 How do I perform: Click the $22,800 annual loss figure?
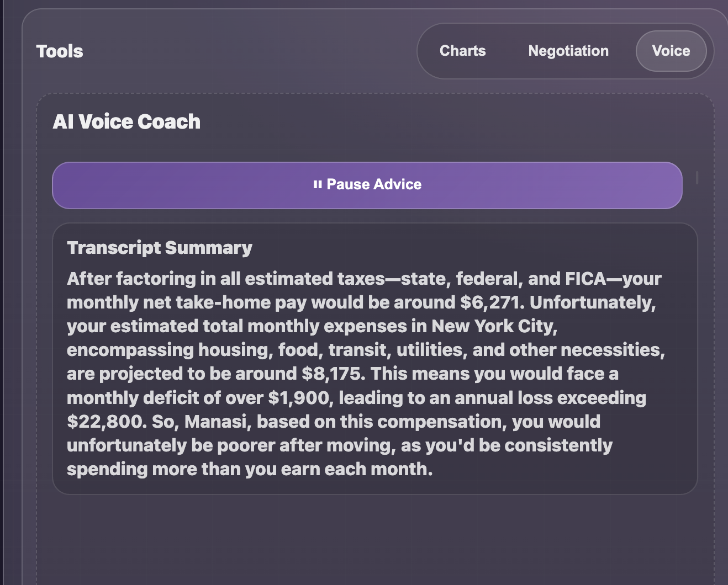click(x=107, y=422)
